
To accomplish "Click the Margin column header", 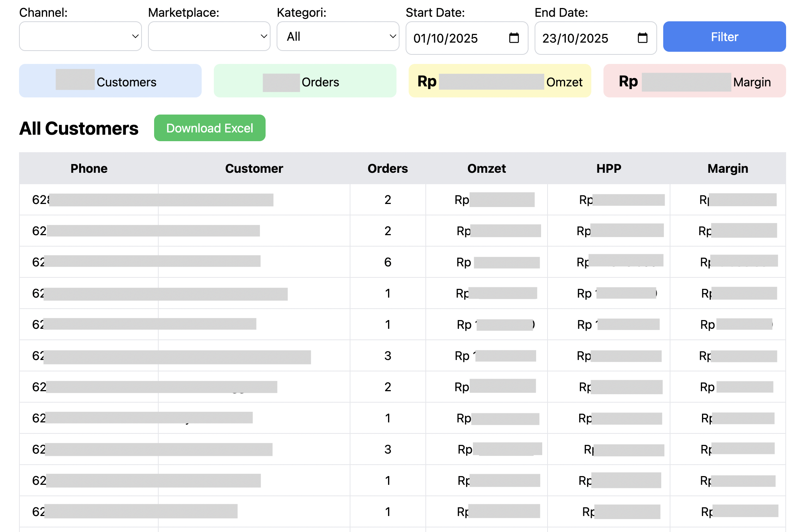I will click(x=728, y=168).
